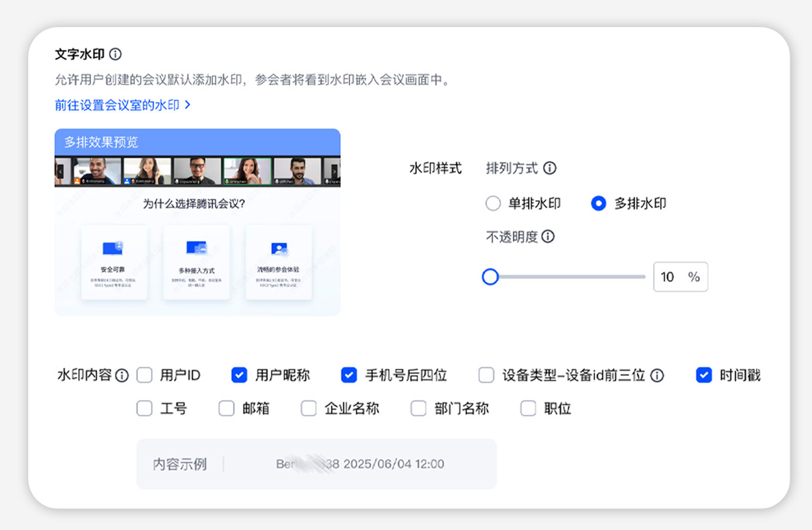Image resolution: width=812 pixels, height=530 pixels.
Task: Uncheck the 用户昵称 checkbox
Action: tap(239, 375)
